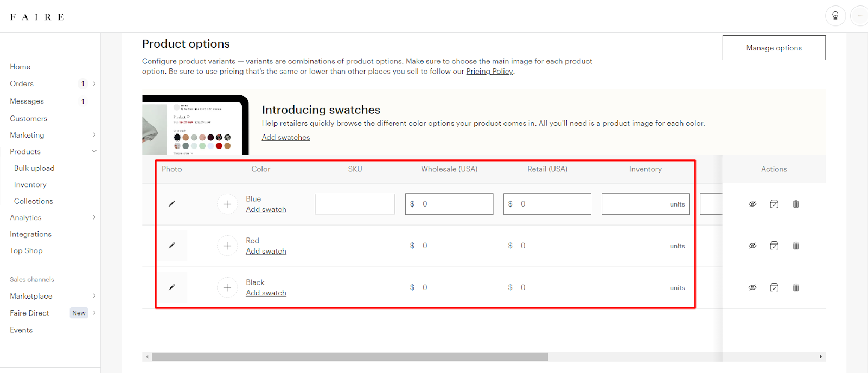This screenshot has width=868, height=373.
Task: Click Wholesale price value for Red
Action: (x=425, y=246)
